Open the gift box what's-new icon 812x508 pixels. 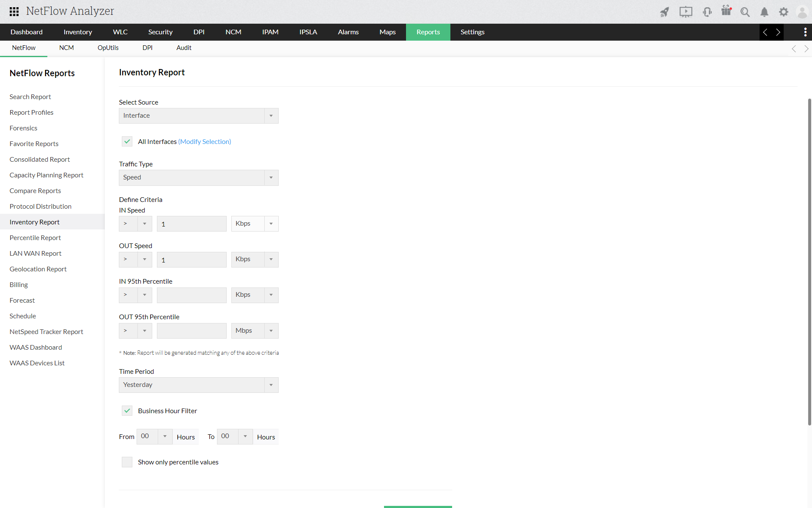(x=726, y=11)
